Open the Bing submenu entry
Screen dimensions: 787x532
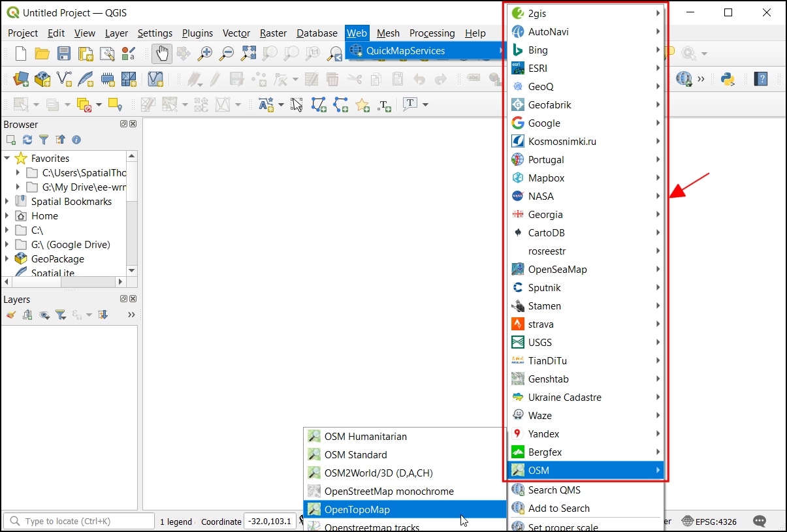(x=586, y=50)
